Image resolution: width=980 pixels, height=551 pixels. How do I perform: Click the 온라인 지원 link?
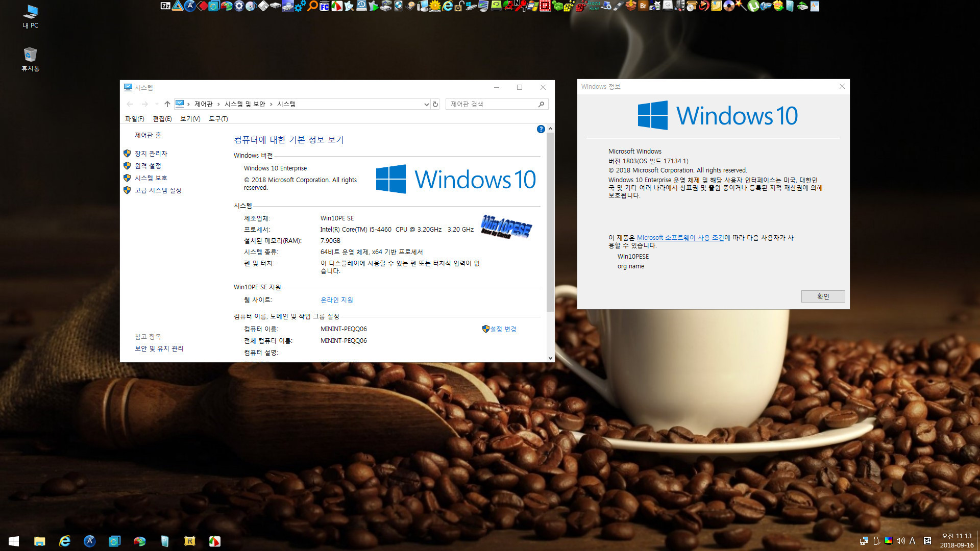pos(337,300)
